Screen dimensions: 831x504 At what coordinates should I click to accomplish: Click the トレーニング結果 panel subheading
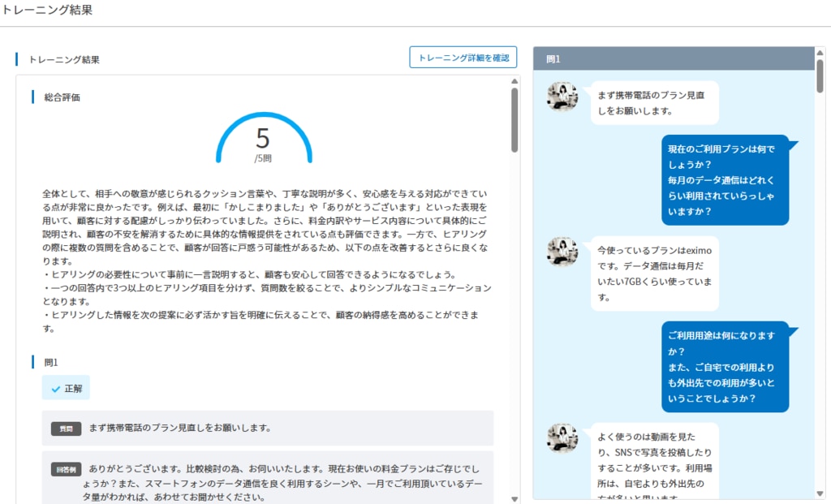point(63,59)
